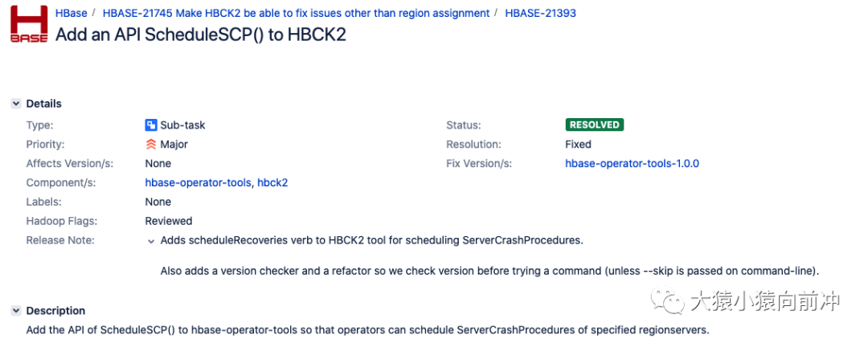Collapse the Details section
Image resolution: width=868 pixels, height=339 pixels.
coord(15,104)
